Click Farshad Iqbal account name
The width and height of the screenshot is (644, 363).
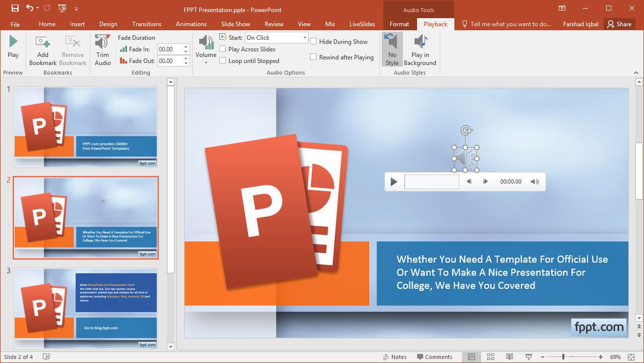click(580, 24)
